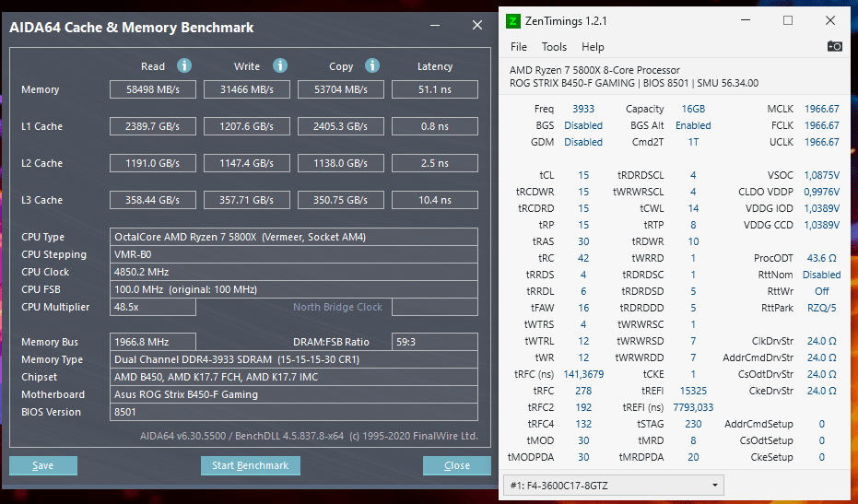This screenshot has width=858, height=504.
Task: Click the L2 Cache latency 2.5 ns
Action: [435, 163]
